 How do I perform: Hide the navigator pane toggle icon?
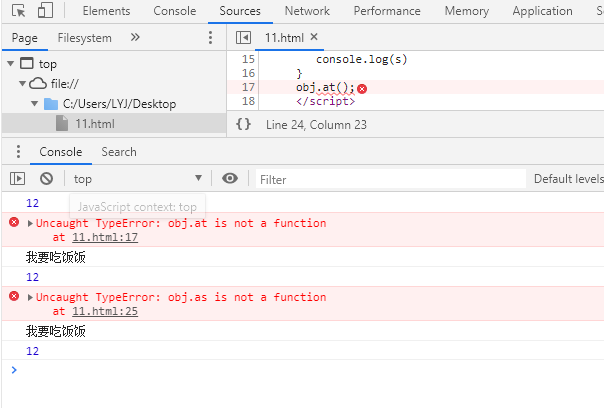pos(243,37)
